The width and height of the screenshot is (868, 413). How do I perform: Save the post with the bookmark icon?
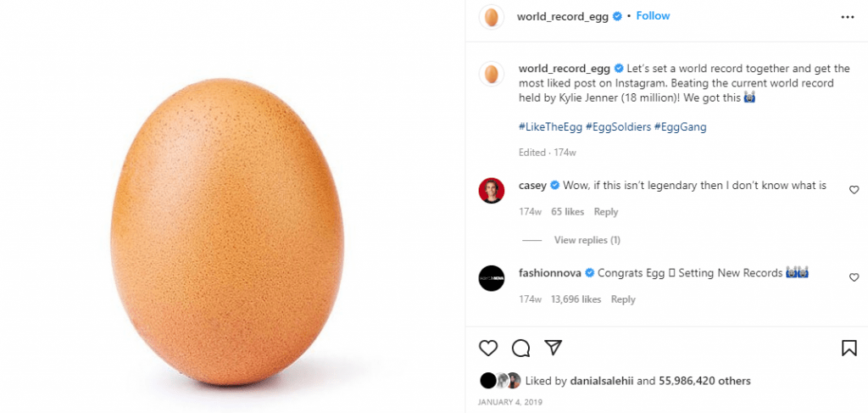pos(849,348)
